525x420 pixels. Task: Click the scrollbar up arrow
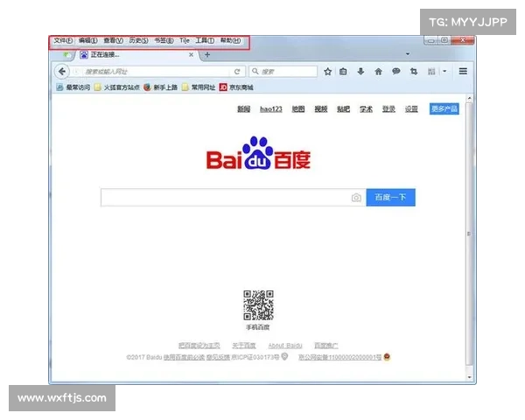click(469, 99)
